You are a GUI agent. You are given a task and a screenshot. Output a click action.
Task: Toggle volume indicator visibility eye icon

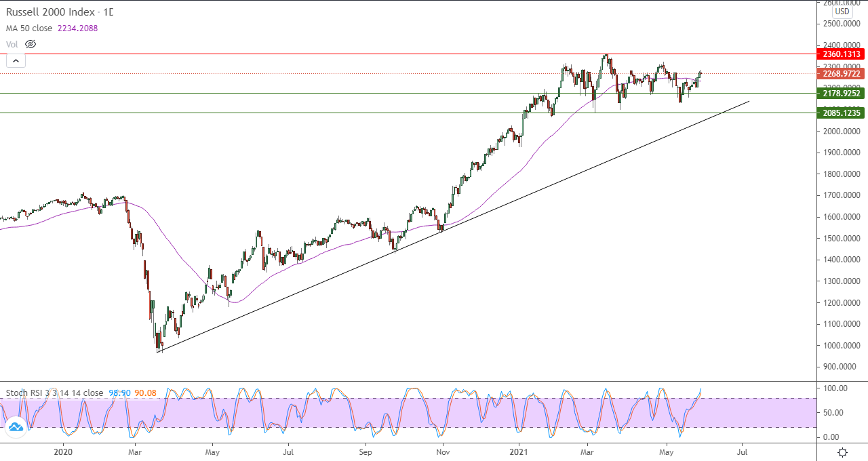(31, 44)
